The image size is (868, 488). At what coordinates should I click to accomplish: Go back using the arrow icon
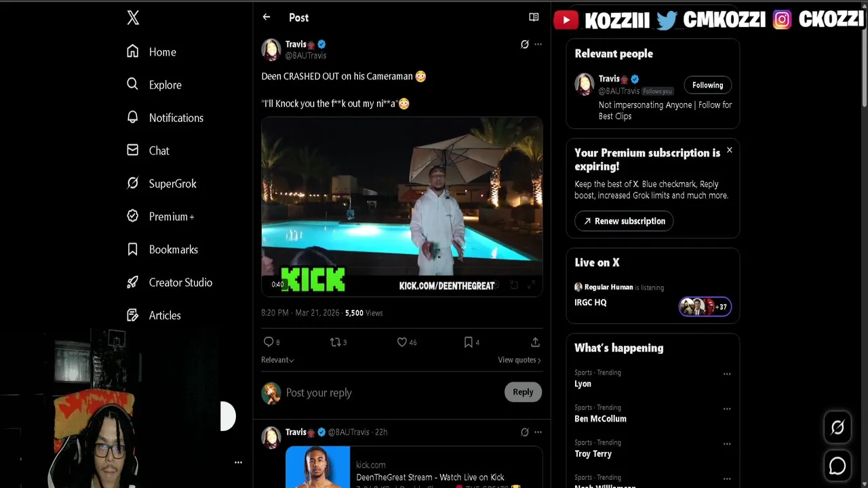point(267,18)
